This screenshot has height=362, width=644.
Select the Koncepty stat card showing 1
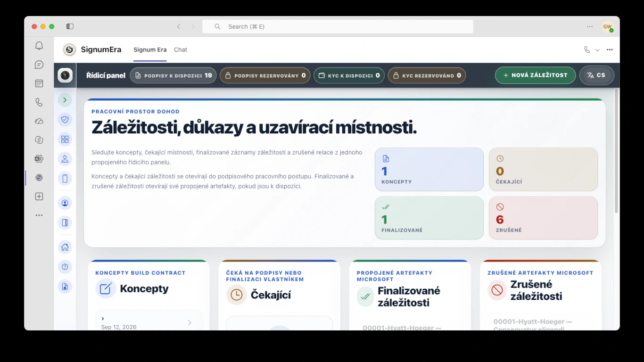(x=429, y=169)
